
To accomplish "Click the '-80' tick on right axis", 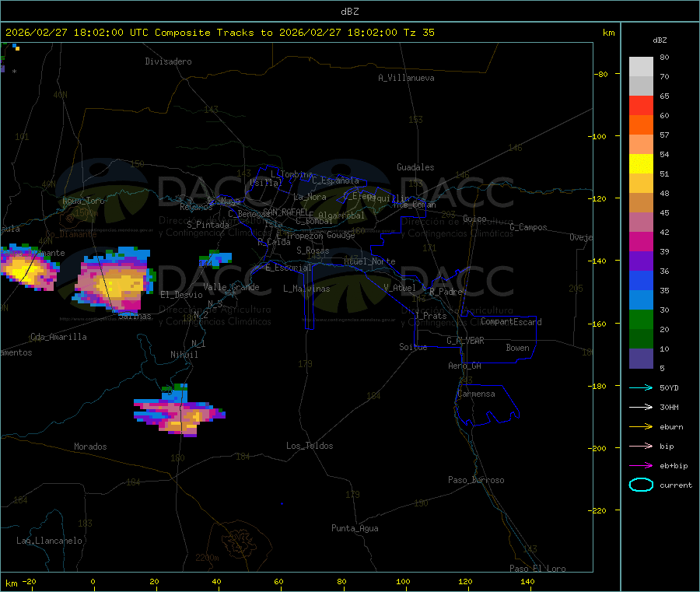I will point(600,74).
